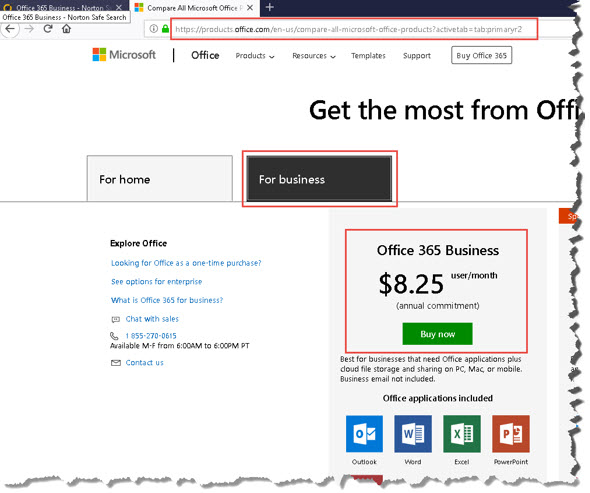The width and height of the screenshot is (590, 493).
Task: Open site information circle icon
Action: [x=154, y=29]
